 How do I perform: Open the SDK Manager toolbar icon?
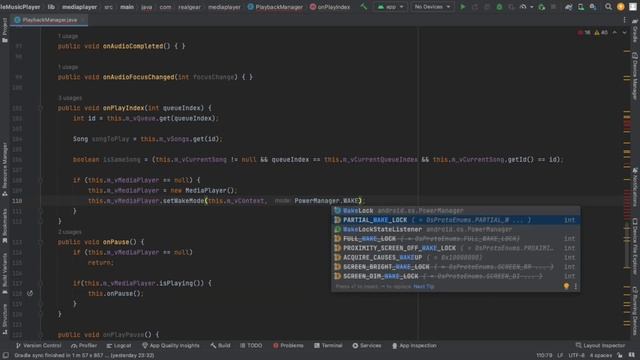(593, 7)
